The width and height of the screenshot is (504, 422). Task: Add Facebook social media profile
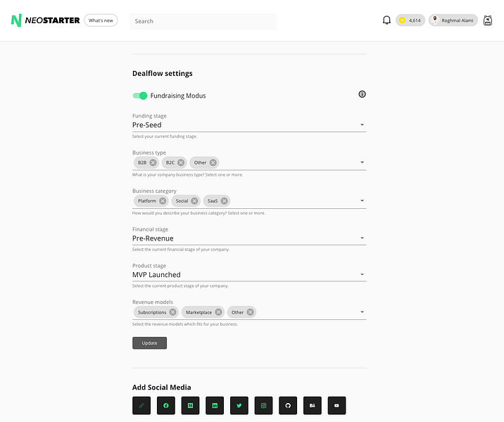(x=166, y=406)
